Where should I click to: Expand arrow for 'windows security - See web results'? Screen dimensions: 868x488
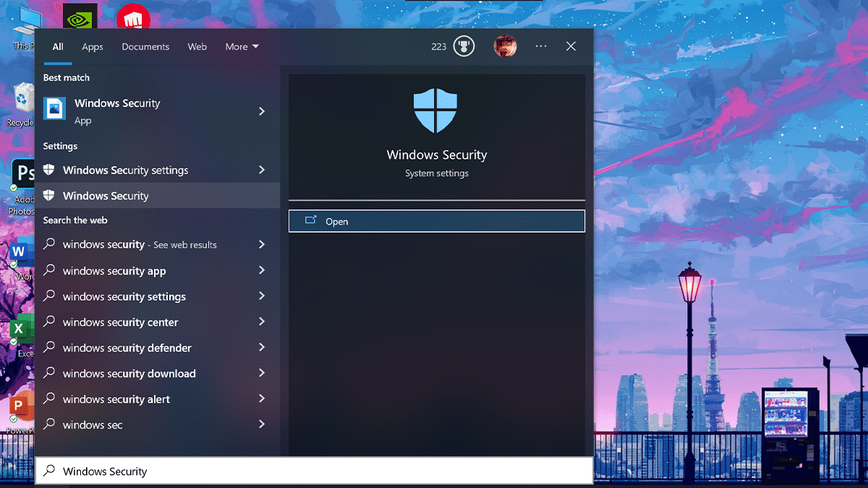click(x=262, y=244)
